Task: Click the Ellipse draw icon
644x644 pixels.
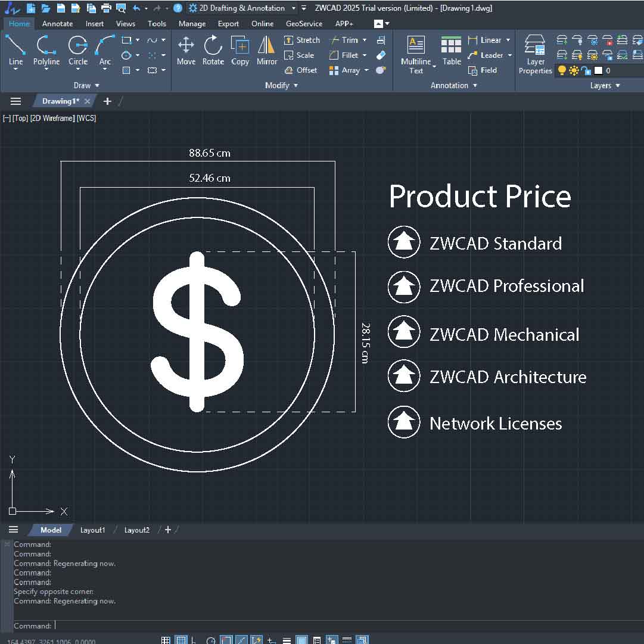Action: click(x=126, y=55)
